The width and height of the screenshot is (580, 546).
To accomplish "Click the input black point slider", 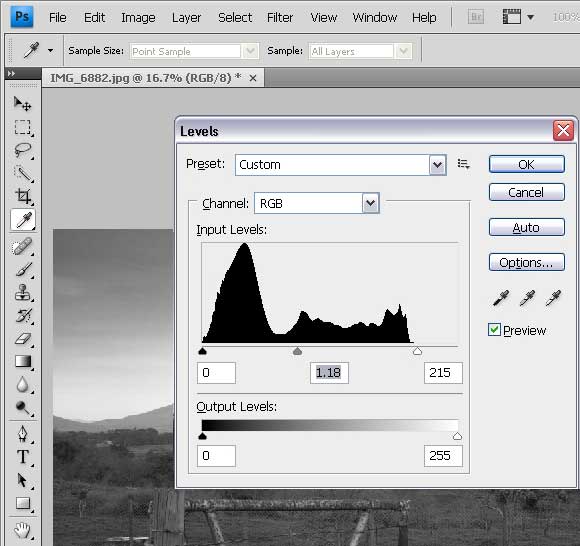I will tap(202, 351).
